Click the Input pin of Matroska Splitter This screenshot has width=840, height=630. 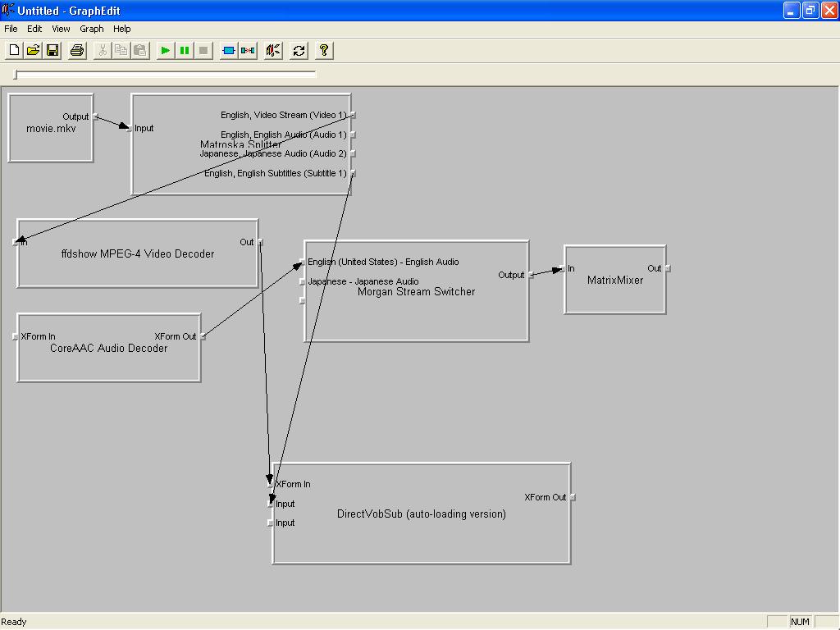point(130,129)
